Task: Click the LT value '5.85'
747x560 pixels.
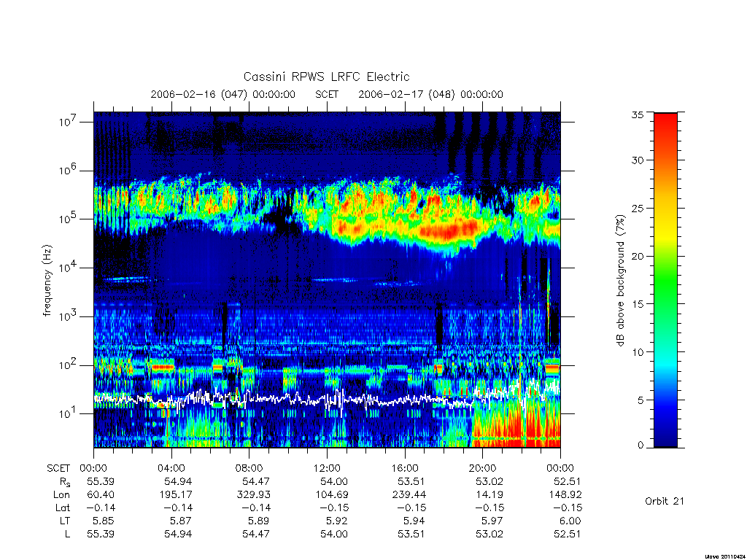Action: click(x=104, y=521)
